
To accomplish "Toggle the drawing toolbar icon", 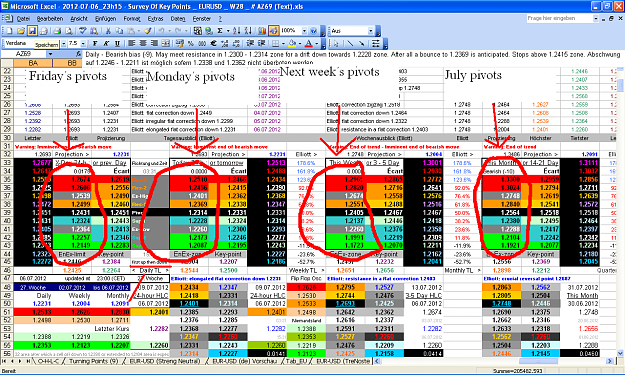I will click(273, 31).
